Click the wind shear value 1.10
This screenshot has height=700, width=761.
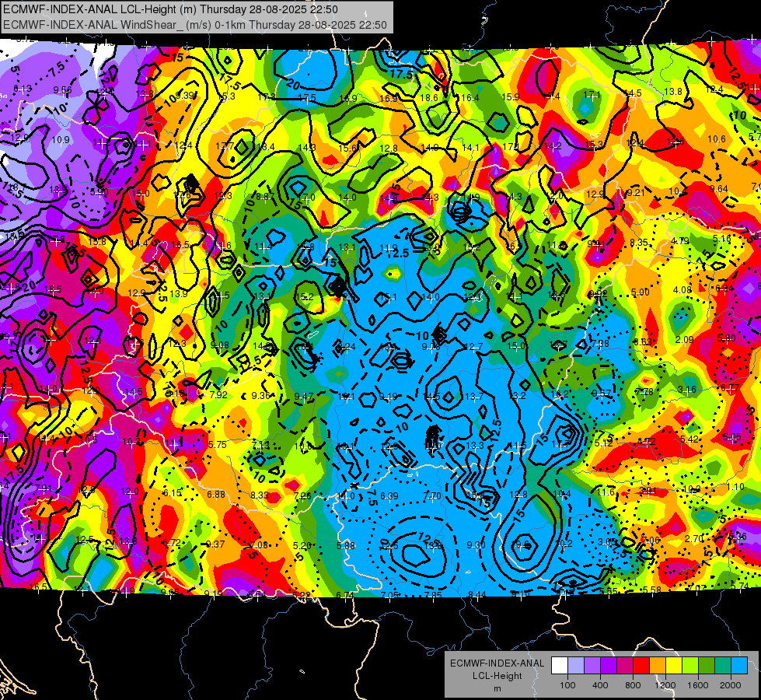pyautogui.click(x=736, y=487)
